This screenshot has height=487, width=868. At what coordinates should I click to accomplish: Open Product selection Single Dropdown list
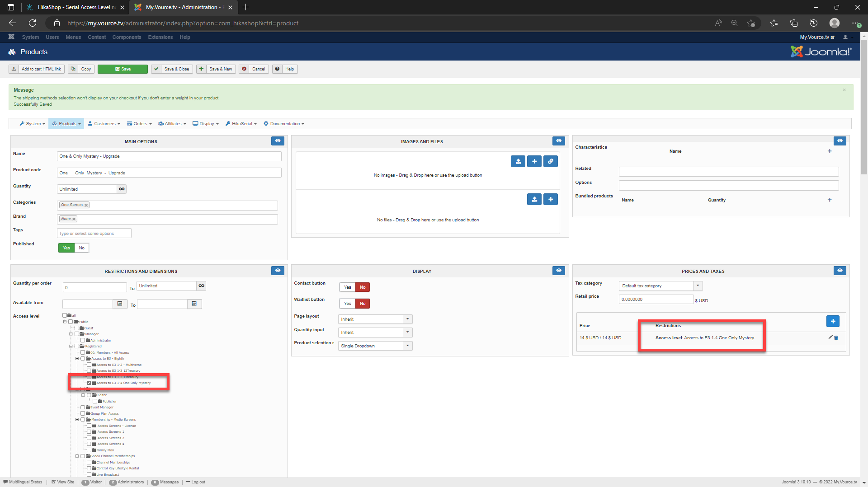click(x=375, y=346)
